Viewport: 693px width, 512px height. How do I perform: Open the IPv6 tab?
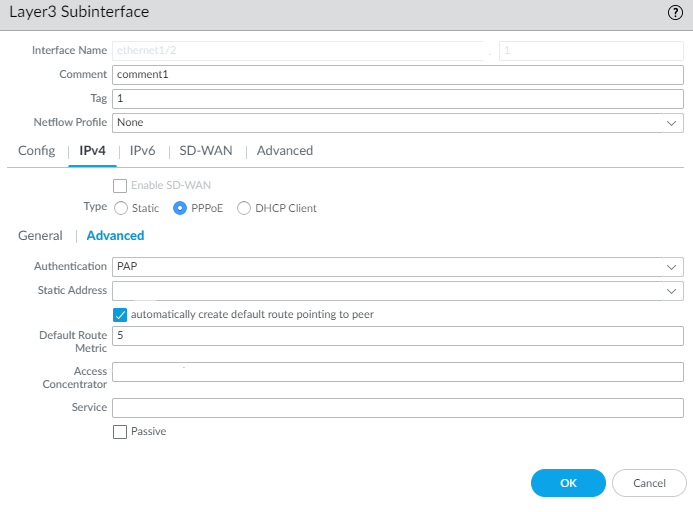click(x=143, y=151)
